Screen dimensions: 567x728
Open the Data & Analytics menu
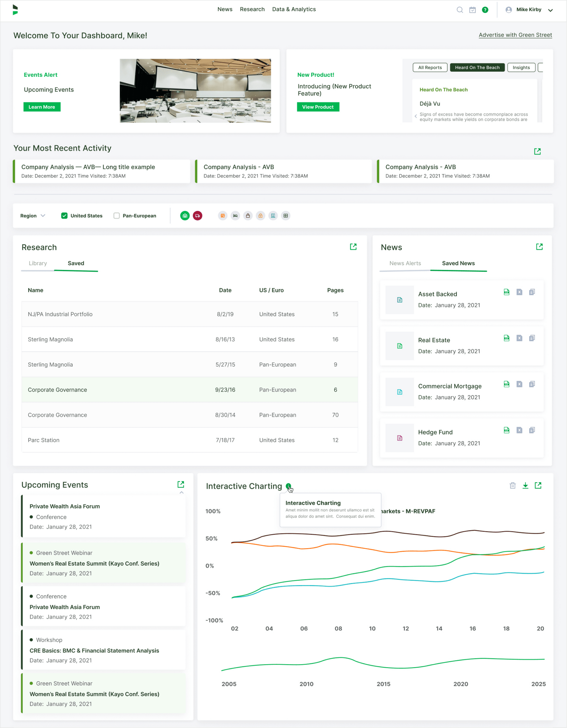point(294,9)
